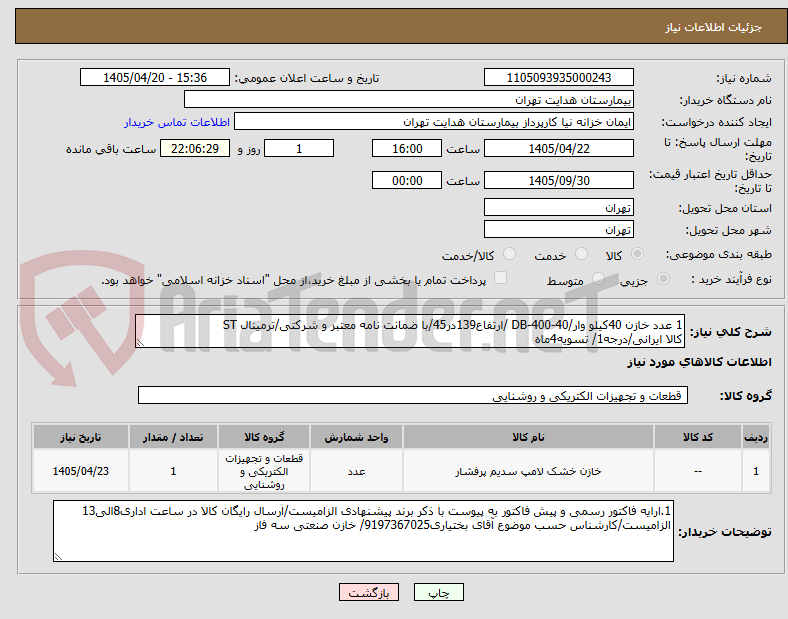Viewport: 788px width, 619px height.
Task: Open اطلاعات تماس خریدار link
Action: click(x=177, y=123)
